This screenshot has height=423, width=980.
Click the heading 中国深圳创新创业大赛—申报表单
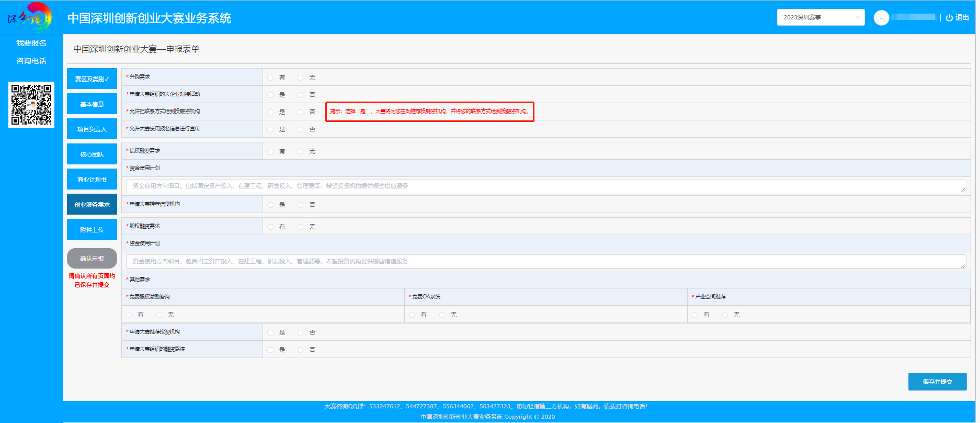pyautogui.click(x=136, y=49)
